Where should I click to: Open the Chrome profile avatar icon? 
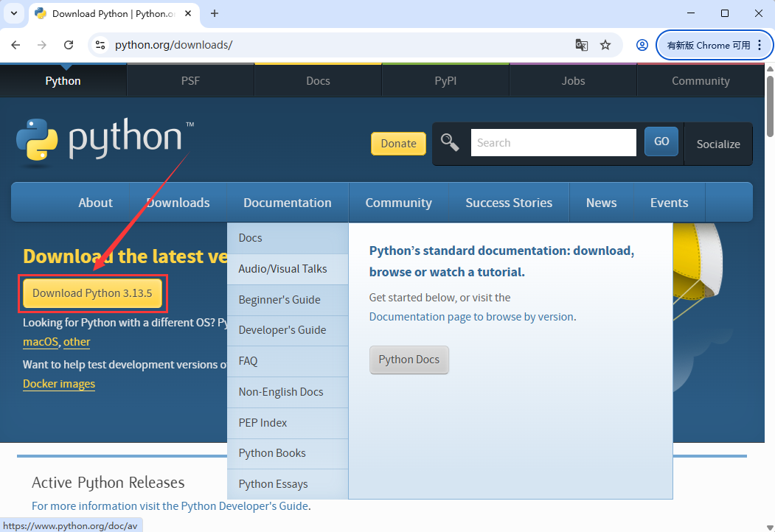pos(642,45)
